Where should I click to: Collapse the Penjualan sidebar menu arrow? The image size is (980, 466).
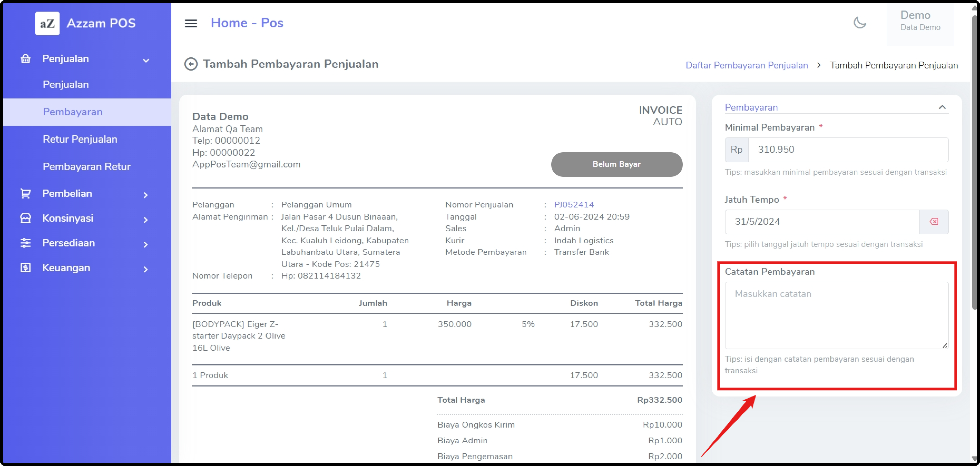pos(146,60)
